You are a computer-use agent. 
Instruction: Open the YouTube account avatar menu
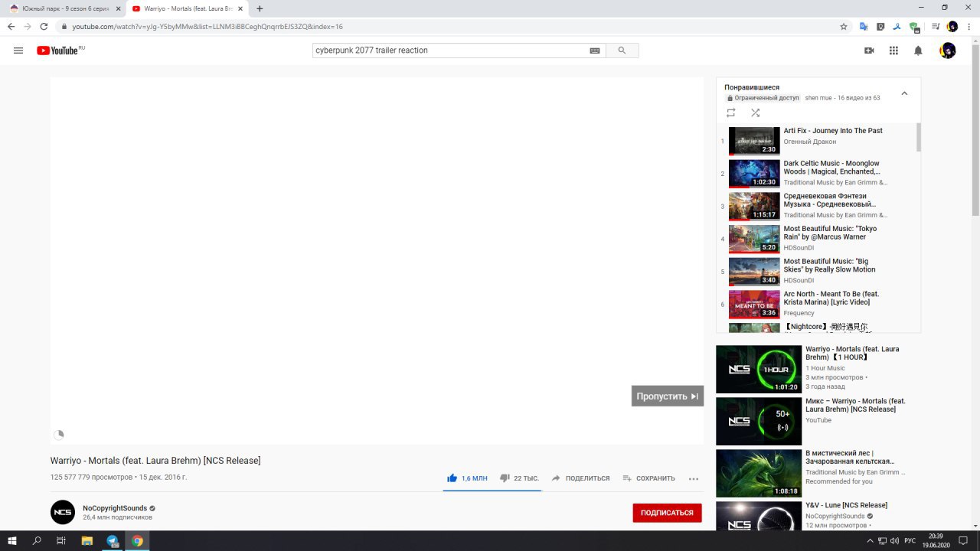click(947, 51)
